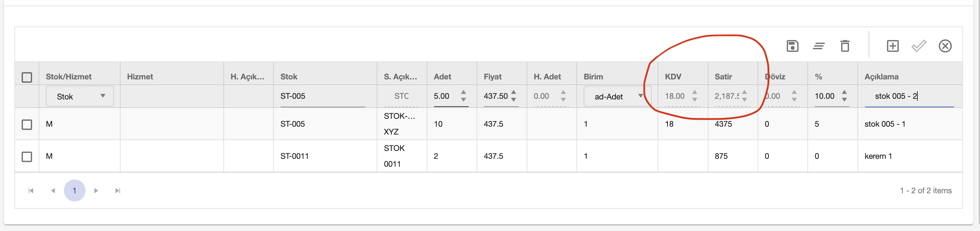
Task: Click inside the Açıklama field showing stok 005 - 2
Action: click(x=898, y=96)
